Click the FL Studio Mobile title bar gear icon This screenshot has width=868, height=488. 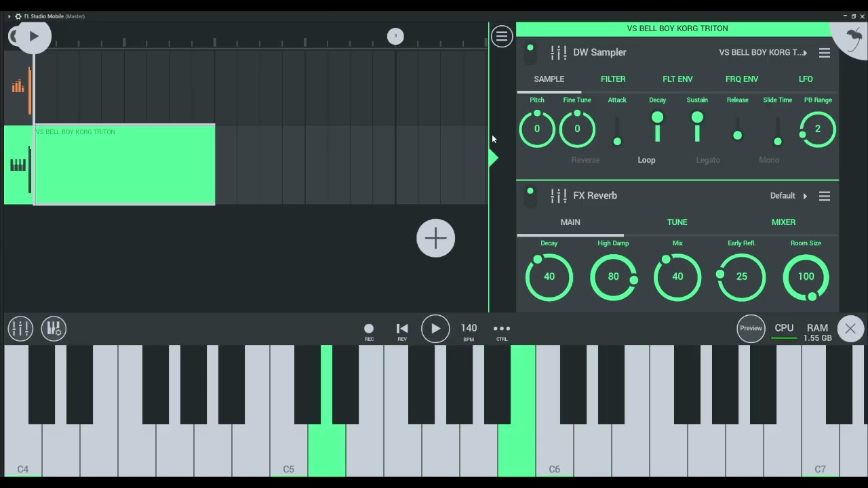18,16
